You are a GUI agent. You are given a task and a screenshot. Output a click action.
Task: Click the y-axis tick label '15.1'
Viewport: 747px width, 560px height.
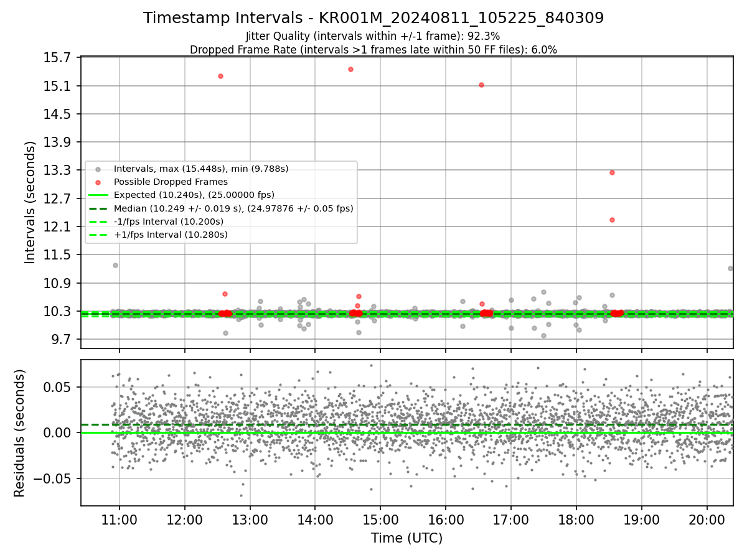click(x=59, y=86)
